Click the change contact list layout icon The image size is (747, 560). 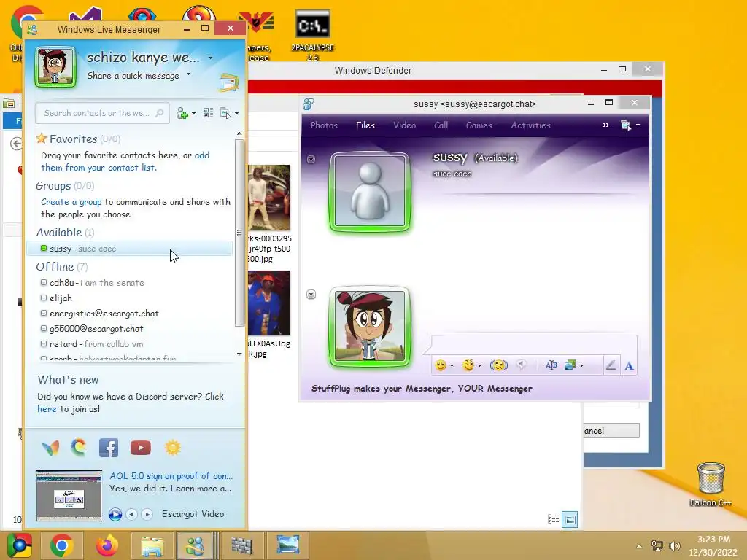point(208,113)
